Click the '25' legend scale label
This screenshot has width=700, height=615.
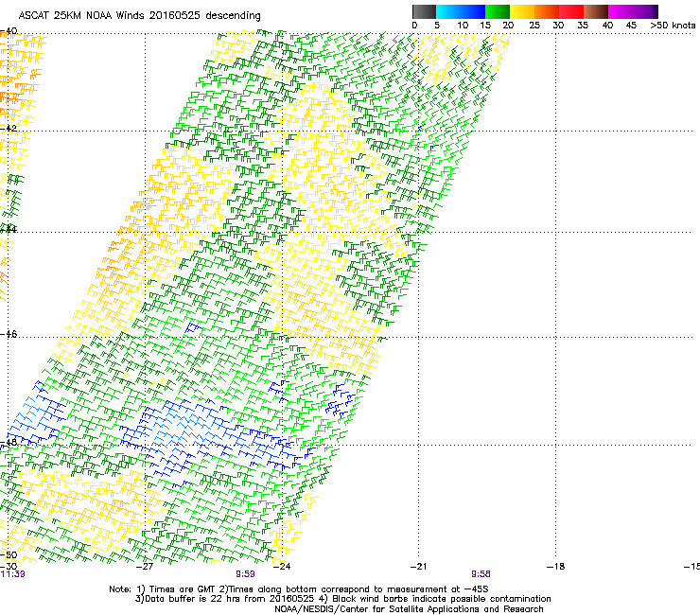(x=534, y=25)
